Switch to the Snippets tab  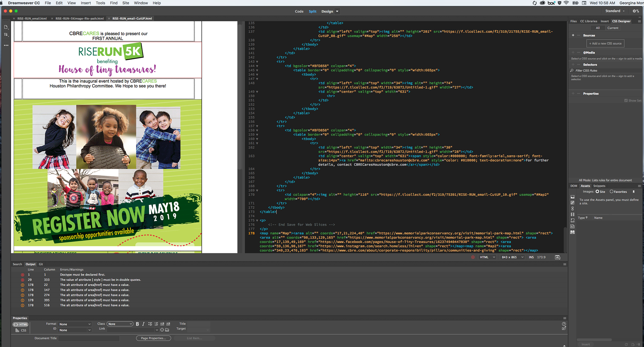(x=599, y=186)
